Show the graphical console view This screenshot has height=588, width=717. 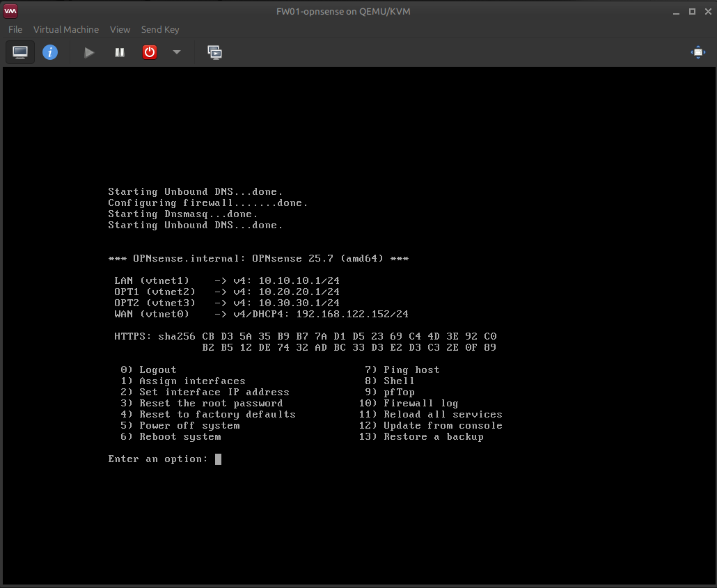[19, 51]
